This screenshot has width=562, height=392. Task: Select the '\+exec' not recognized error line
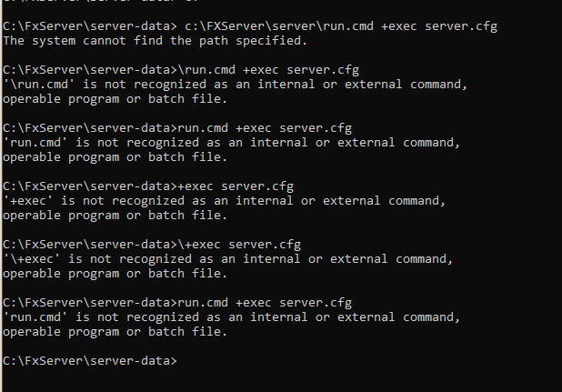(x=227, y=259)
